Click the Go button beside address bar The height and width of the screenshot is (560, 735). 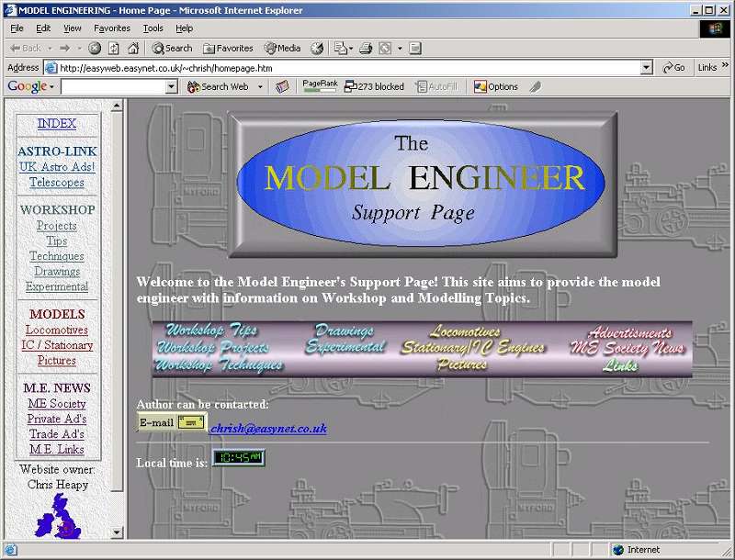coord(673,67)
